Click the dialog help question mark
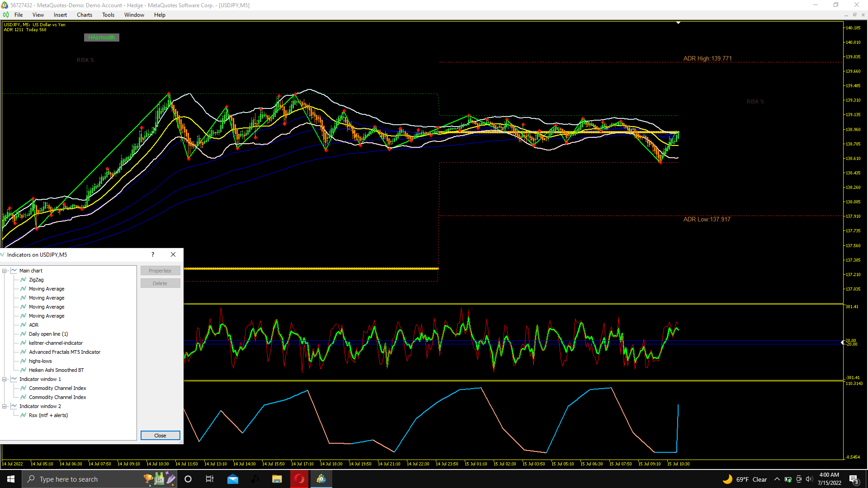Screen dimensions: 868x488 (x=153, y=254)
